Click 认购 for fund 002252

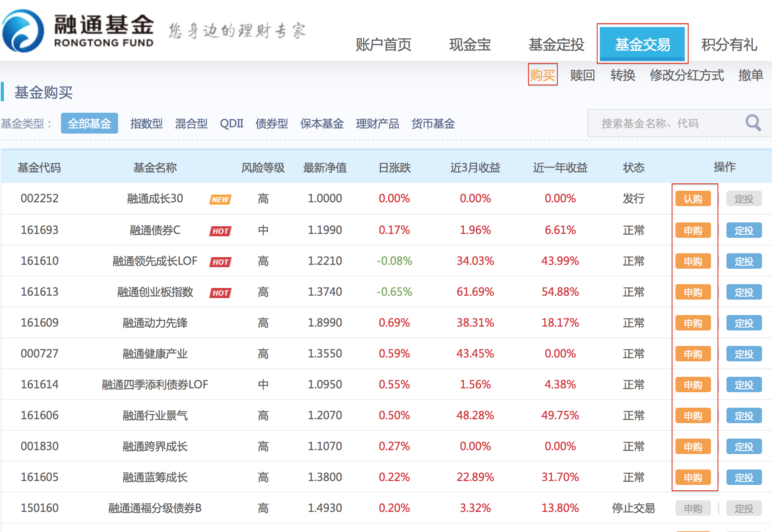pos(693,199)
